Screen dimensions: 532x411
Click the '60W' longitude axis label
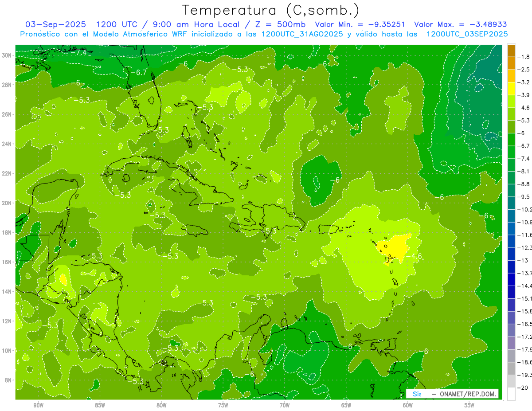[408, 405]
